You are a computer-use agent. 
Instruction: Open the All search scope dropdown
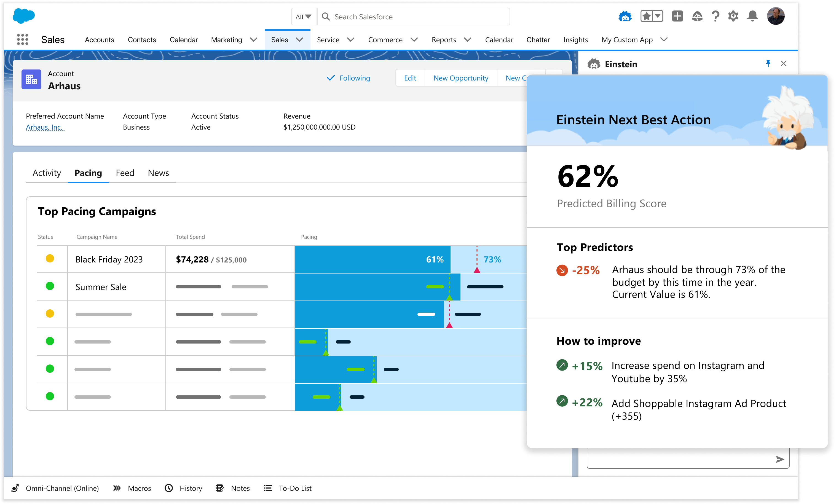pyautogui.click(x=303, y=17)
